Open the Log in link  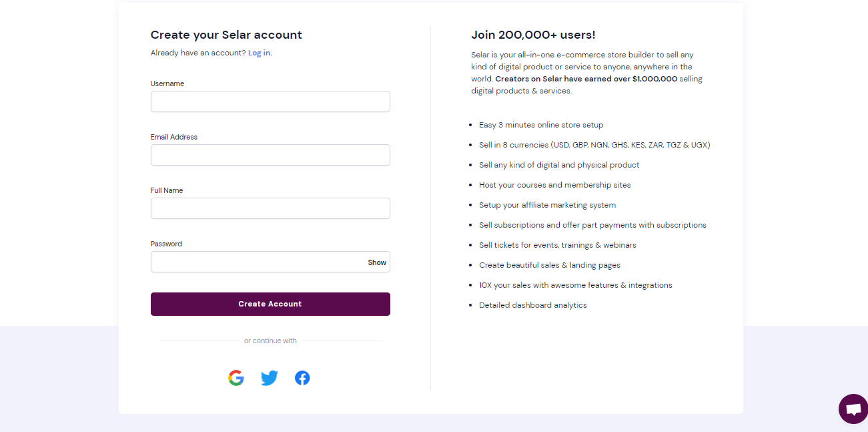pos(259,52)
